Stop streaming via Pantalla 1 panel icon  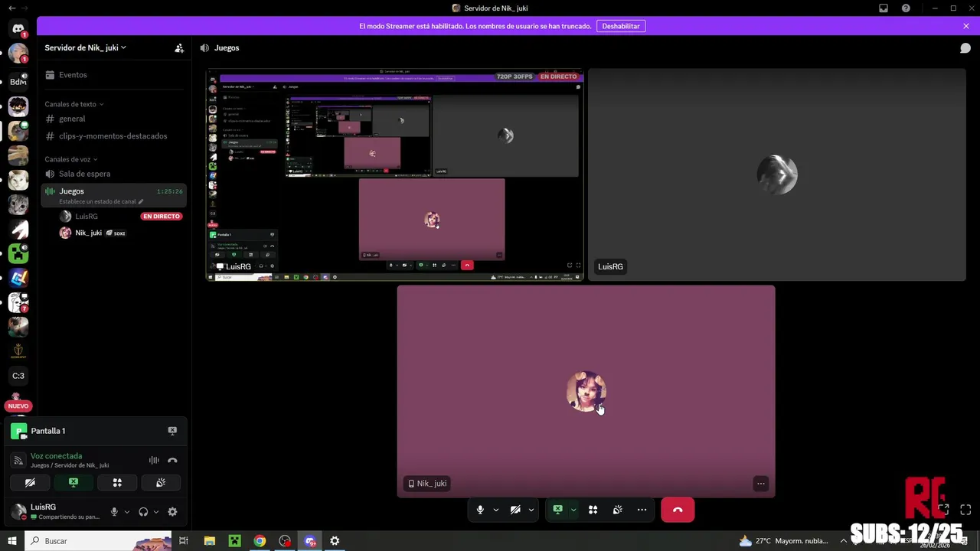[172, 431]
